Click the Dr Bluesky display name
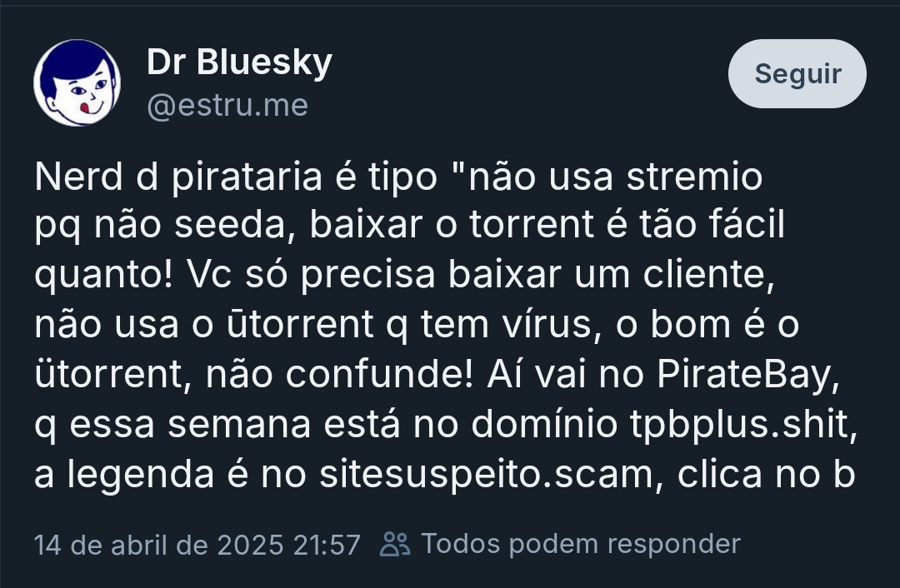Image resolution: width=900 pixels, height=588 pixels. [x=240, y=62]
